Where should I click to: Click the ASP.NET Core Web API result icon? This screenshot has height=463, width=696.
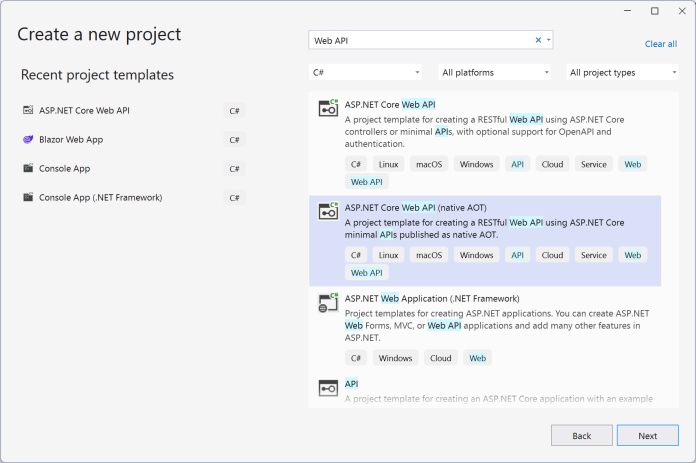click(x=328, y=108)
